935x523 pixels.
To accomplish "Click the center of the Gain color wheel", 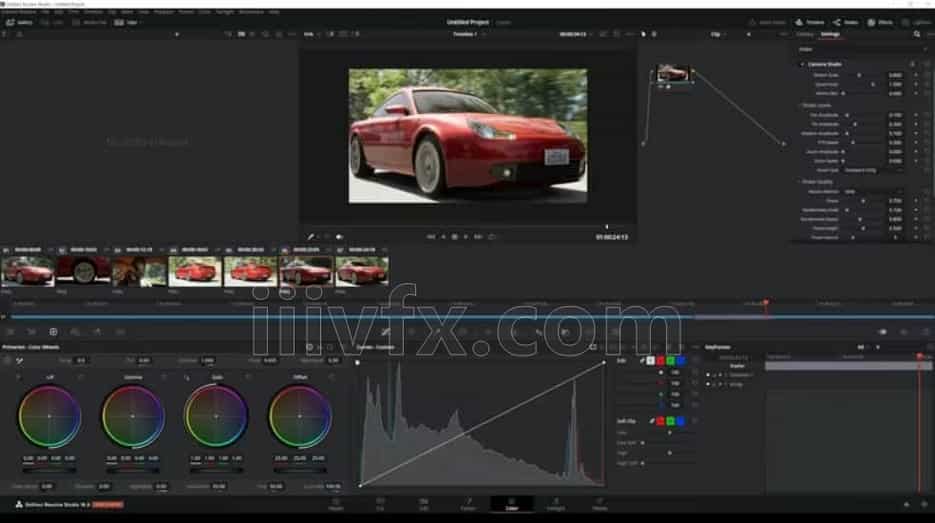I will [216, 416].
